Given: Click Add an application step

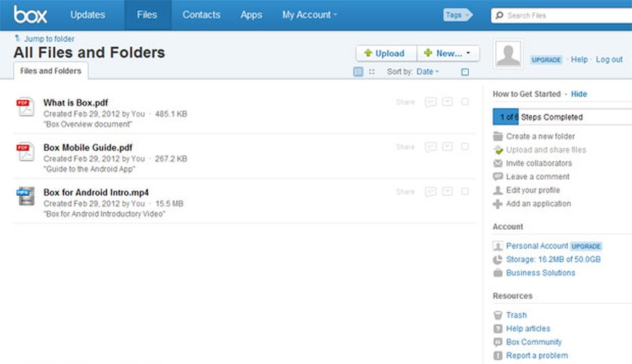Looking at the screenshot, I should pyautogui.click(x=538, y=204).
